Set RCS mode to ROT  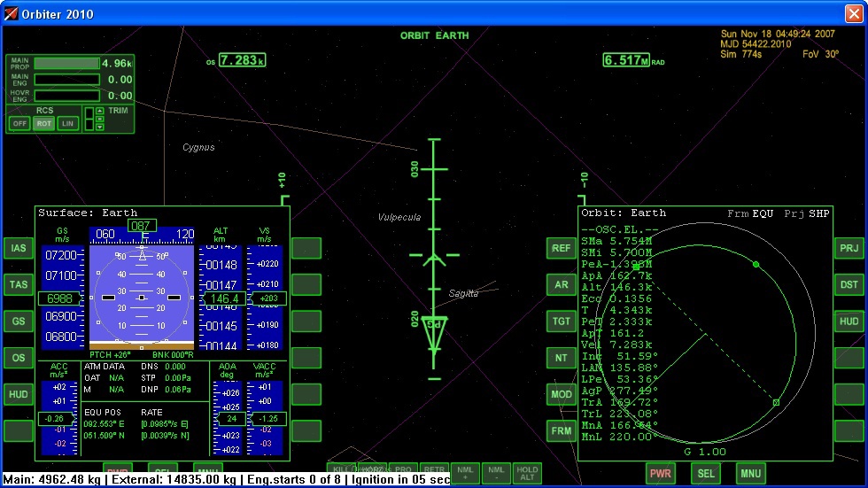43,123
